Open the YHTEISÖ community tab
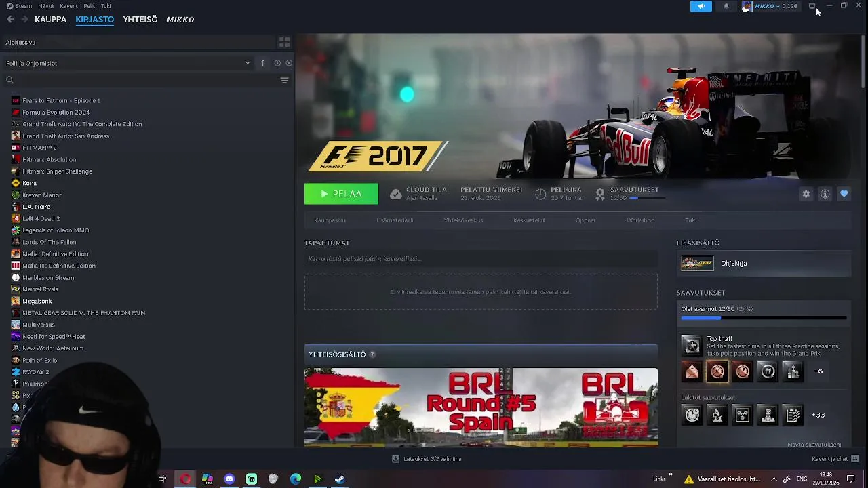 pos(140,19)
